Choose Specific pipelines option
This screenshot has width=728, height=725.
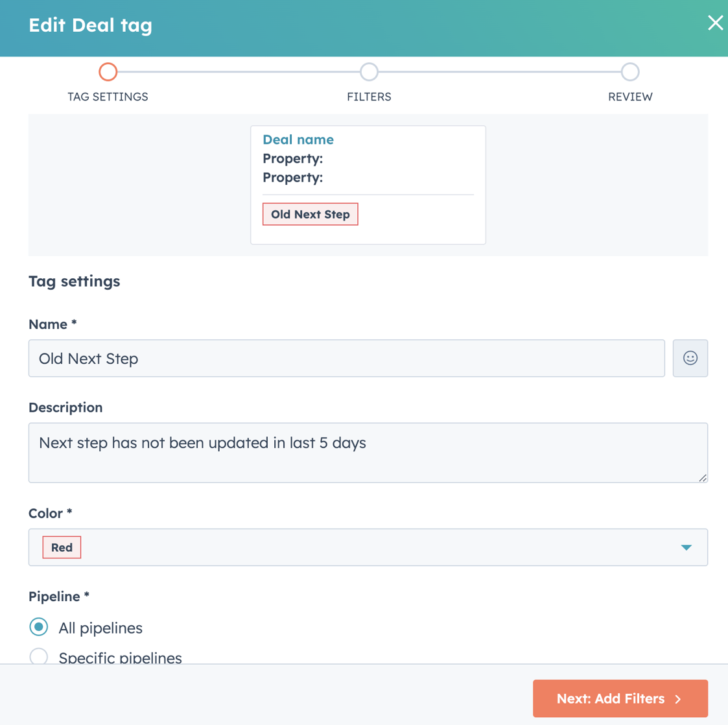(38, 657)
